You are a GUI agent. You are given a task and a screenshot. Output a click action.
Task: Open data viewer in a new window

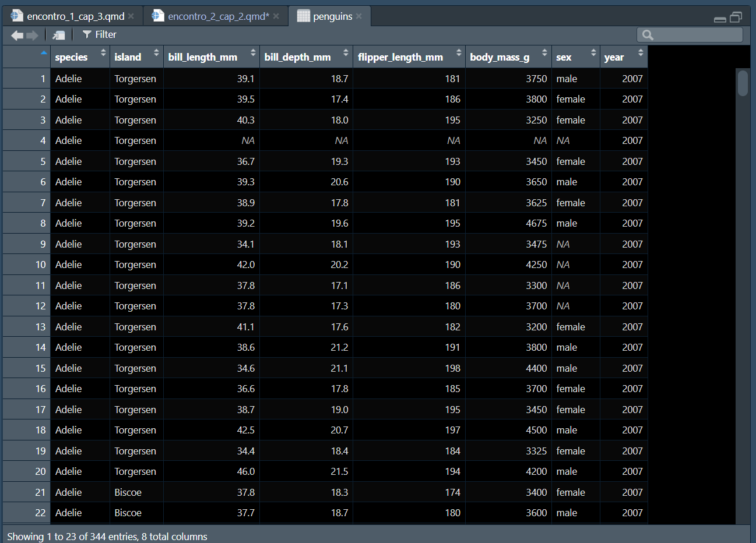(59, 35)
